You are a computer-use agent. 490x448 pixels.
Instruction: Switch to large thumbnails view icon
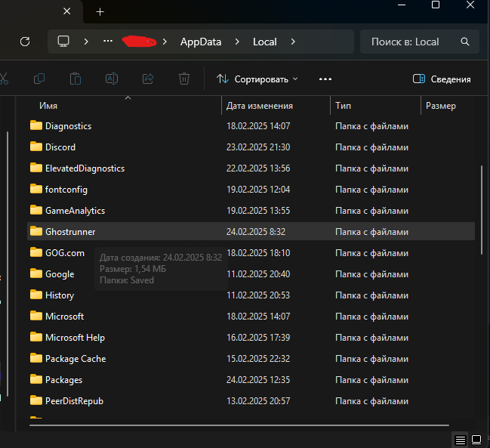[x=476, y=440]
